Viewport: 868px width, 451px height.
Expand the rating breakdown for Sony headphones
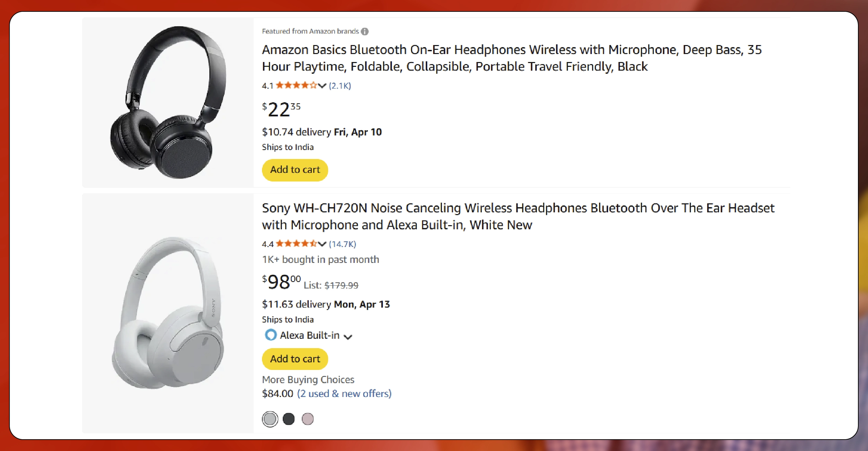tap(322, 244)
